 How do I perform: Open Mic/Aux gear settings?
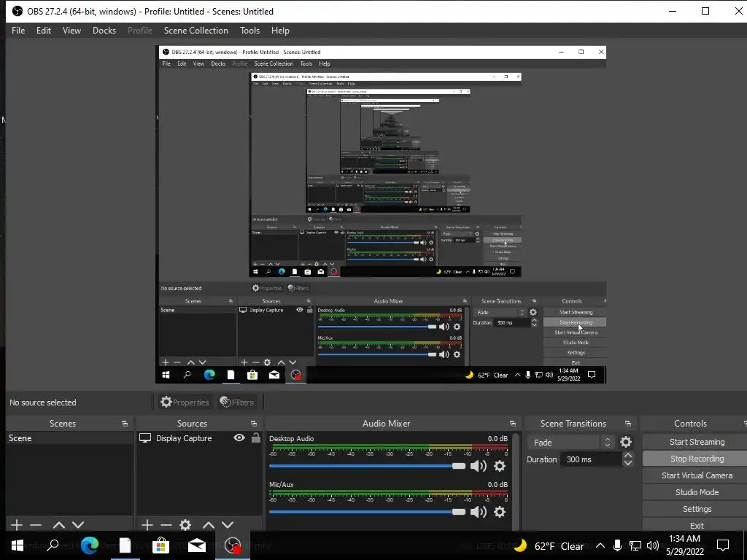coord(499,512)
